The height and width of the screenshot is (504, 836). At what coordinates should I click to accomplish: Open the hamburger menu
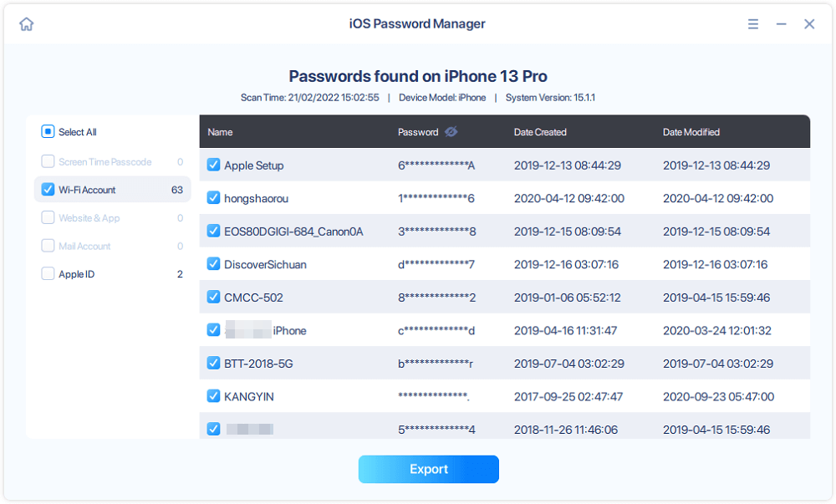pos(752,24)
